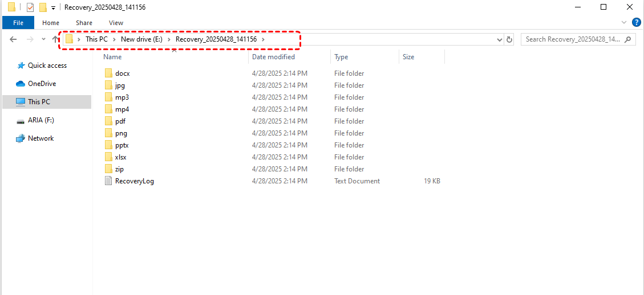Click the zip folder icon
Viewport: 644px width, 295px height.
pyautogui.click(x=108, y=169)
